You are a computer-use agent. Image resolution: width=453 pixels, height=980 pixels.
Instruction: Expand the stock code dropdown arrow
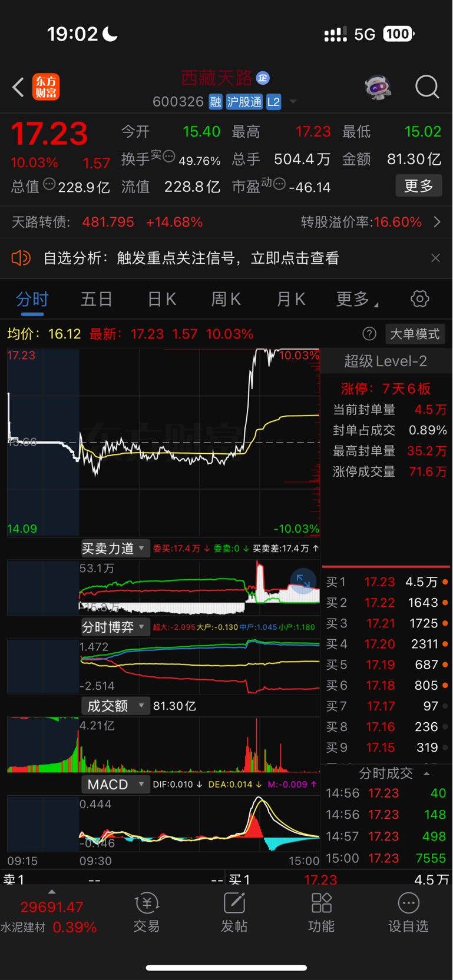[293, 102]
